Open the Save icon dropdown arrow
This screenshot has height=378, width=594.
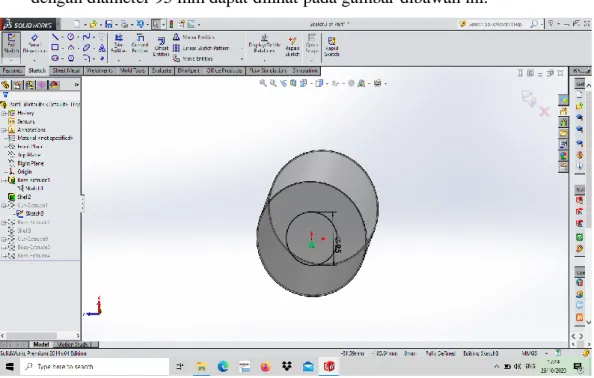115,25
